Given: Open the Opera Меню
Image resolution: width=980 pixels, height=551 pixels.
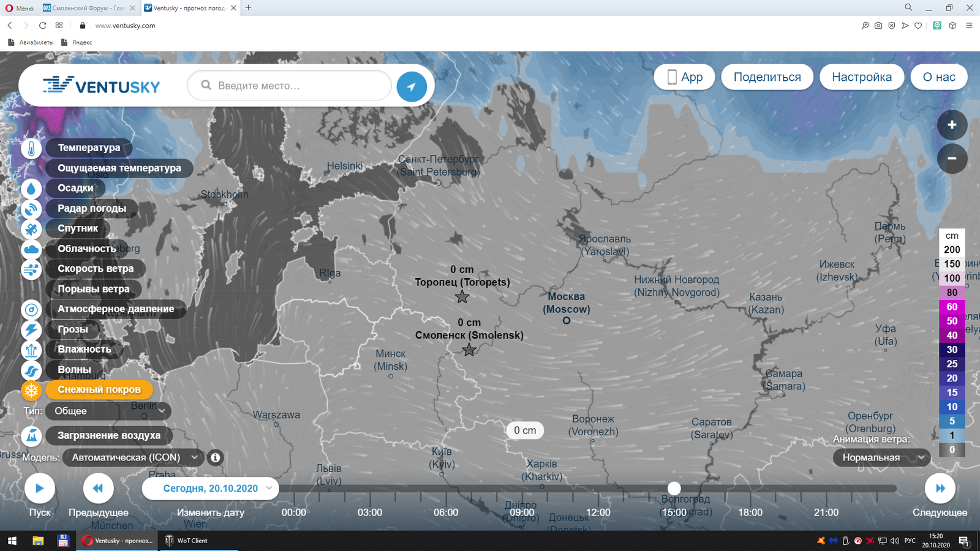Looking at the screenshot, I should pyautogui.click(x=20, y=8).
